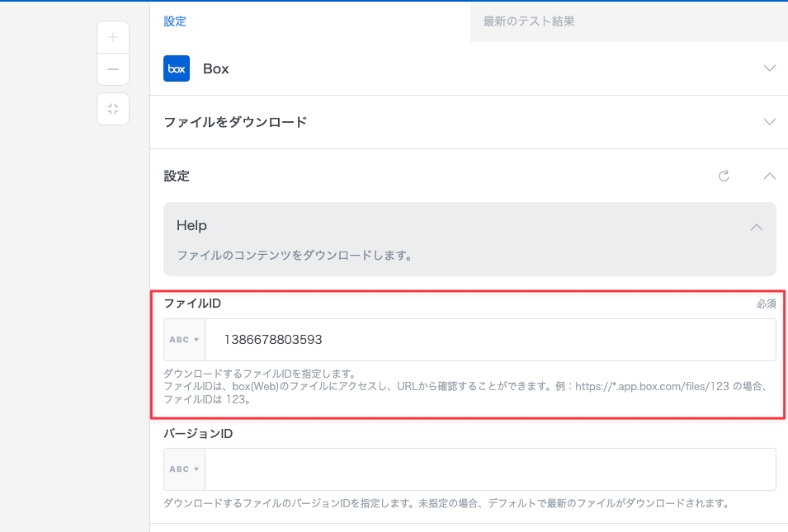Image resolution: width=788 pixels, height=532 pixels.
Task: Click the 設定 section heading below ファイルをダウンロード
Action: [x=177, y=176]
